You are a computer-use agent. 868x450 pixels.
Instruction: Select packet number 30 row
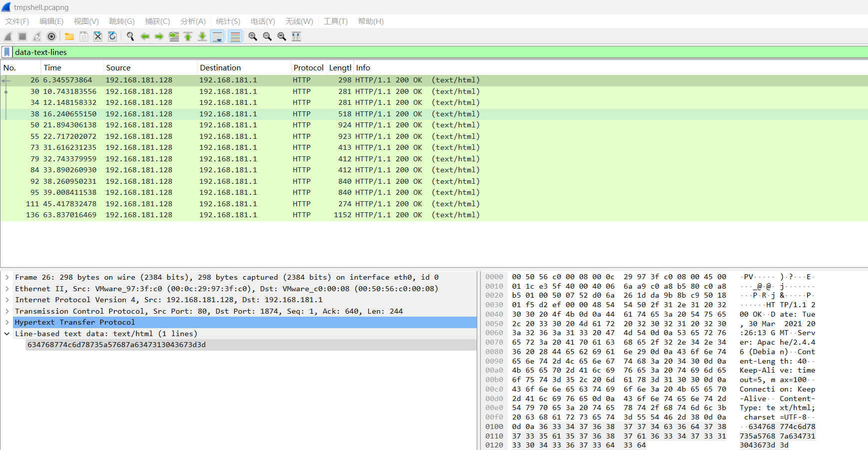[x=434, y=91]
